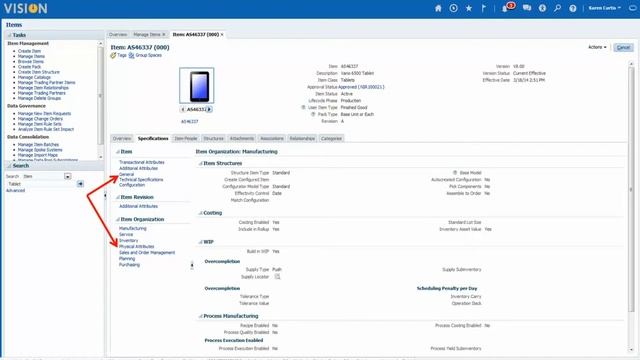Screen dimensions: 640x360
Task: Select General under Item
Action: click(127, 174)
